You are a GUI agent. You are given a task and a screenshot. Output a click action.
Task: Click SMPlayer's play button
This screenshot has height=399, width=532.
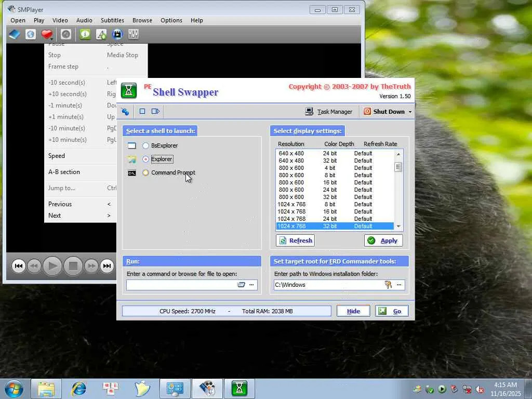52,266
